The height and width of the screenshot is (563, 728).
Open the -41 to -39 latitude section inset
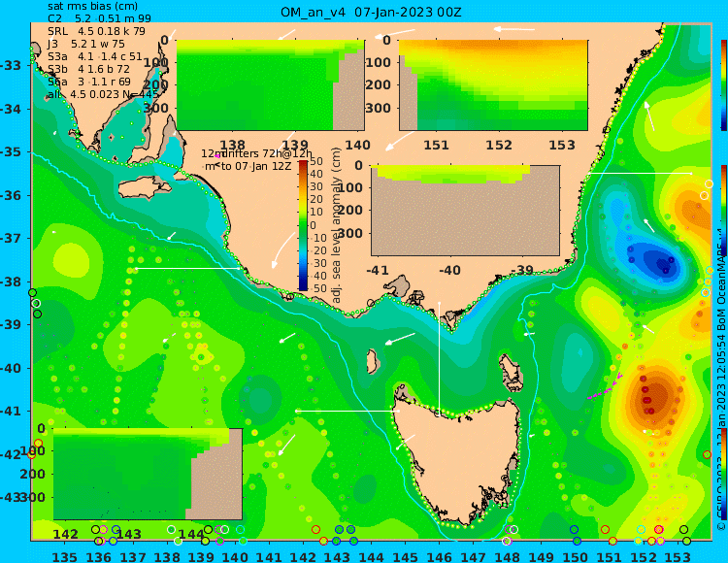tap(465, 211)
